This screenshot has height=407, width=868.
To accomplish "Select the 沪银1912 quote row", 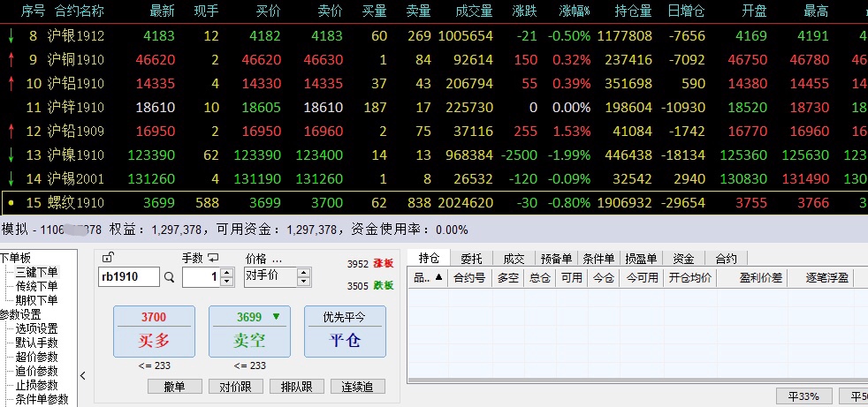I will (434, 36).
